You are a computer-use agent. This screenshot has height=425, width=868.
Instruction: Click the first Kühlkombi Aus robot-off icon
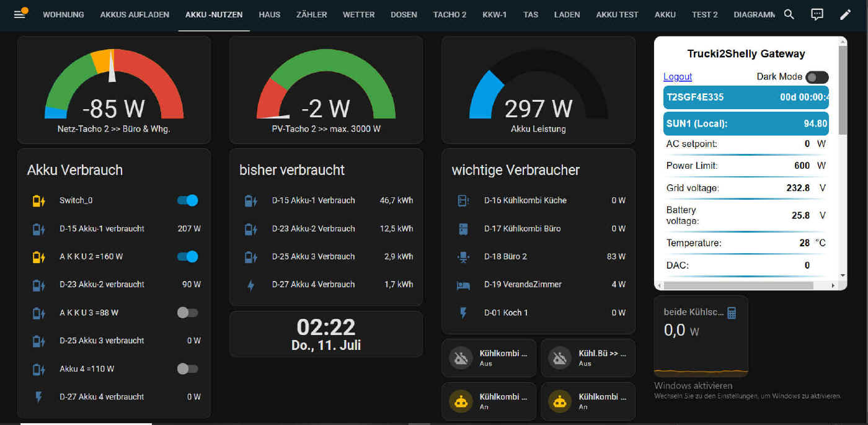(461, 358)
